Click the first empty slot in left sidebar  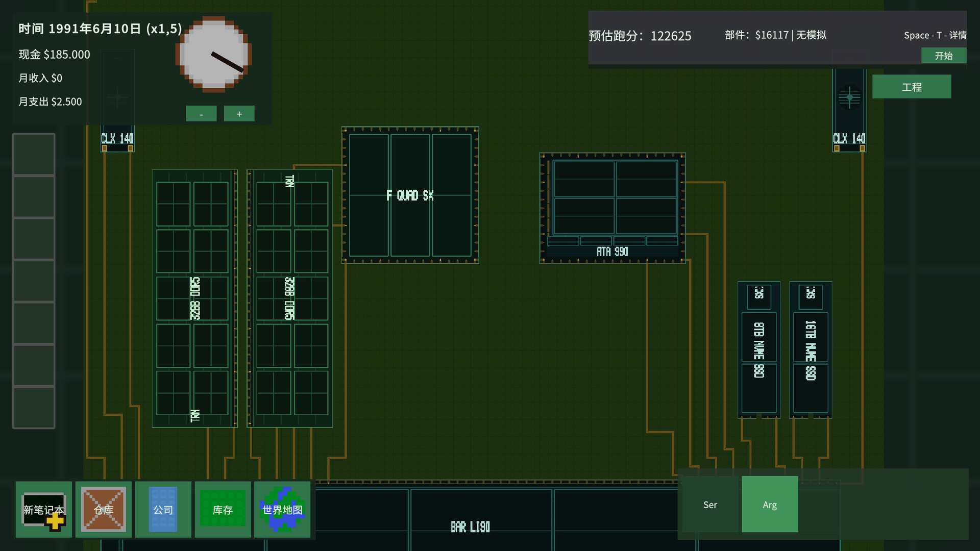34,154
